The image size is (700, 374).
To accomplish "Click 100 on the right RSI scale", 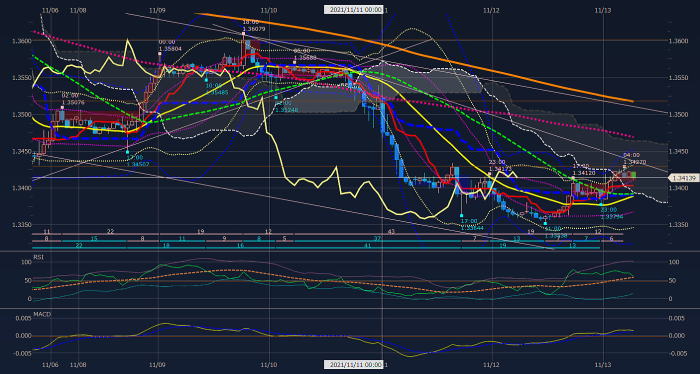I will point(673,262).
